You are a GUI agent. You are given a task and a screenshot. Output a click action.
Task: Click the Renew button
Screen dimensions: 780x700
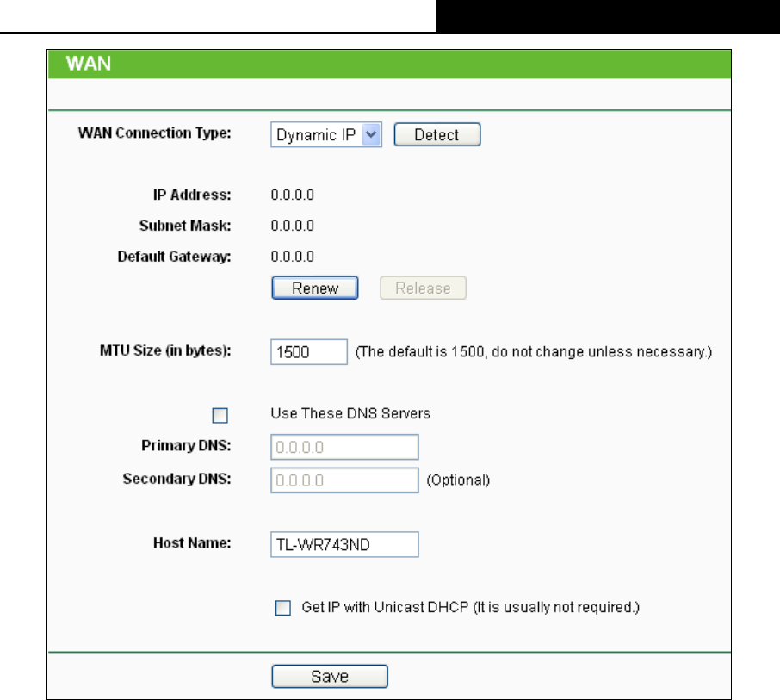[x=315, y=288]
